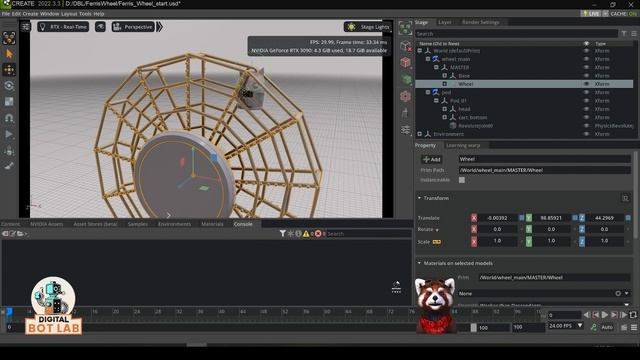Viewport: 640px width, 360px height.
Task: Select the arrow selection tool in left toolbar
Action: (9, 54)
